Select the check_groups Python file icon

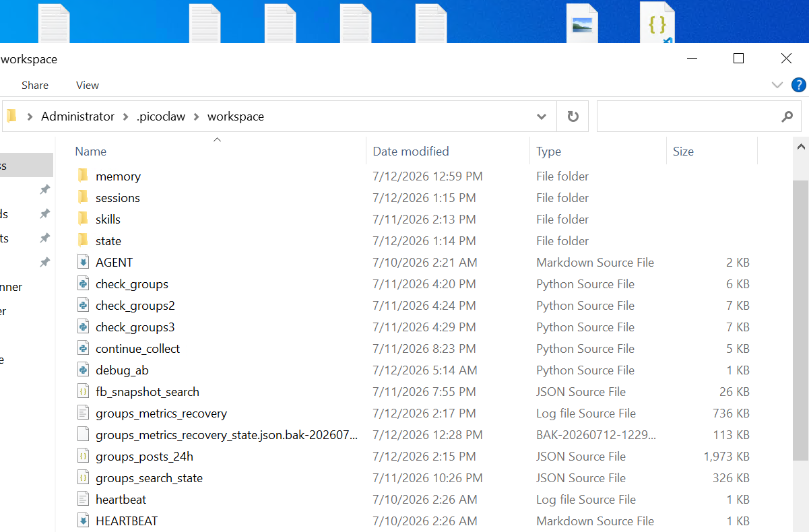(83, 284)
